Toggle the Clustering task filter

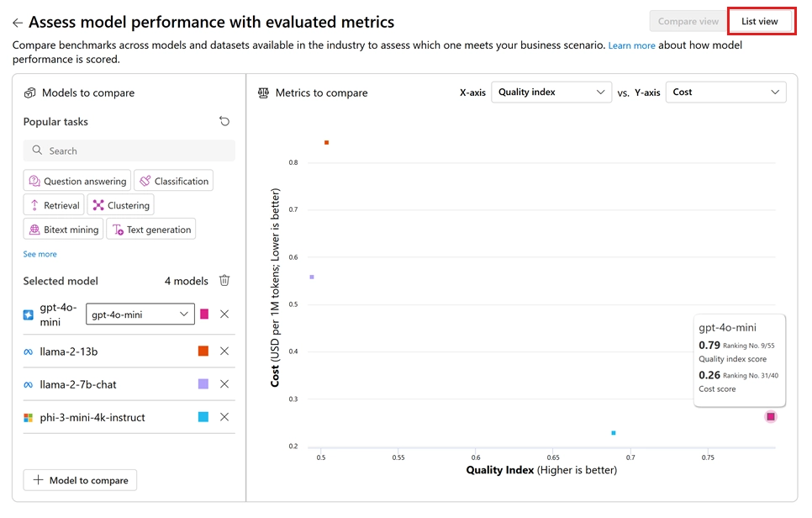pos(120,205)
